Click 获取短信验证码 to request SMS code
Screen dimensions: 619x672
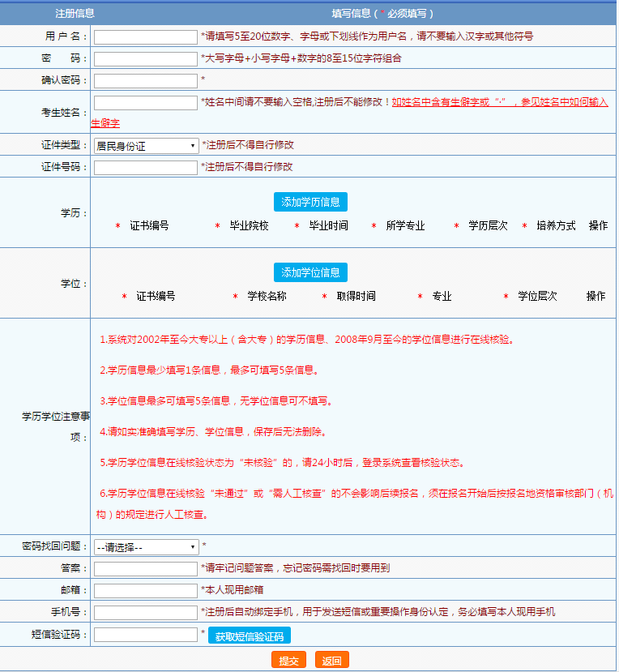pos(250,636)
